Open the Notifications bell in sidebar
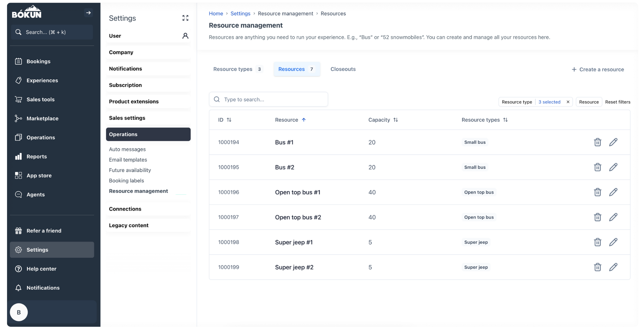 [x=43, y=287]
